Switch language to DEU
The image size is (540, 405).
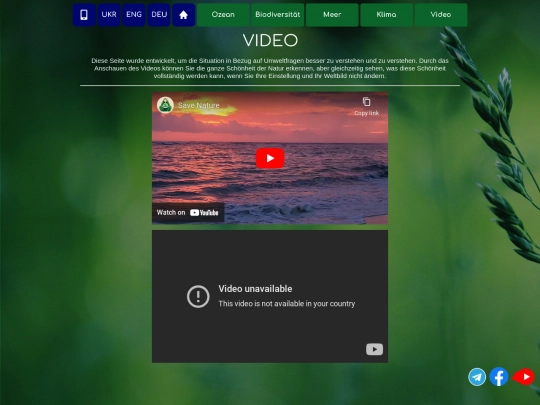[159, 15]
